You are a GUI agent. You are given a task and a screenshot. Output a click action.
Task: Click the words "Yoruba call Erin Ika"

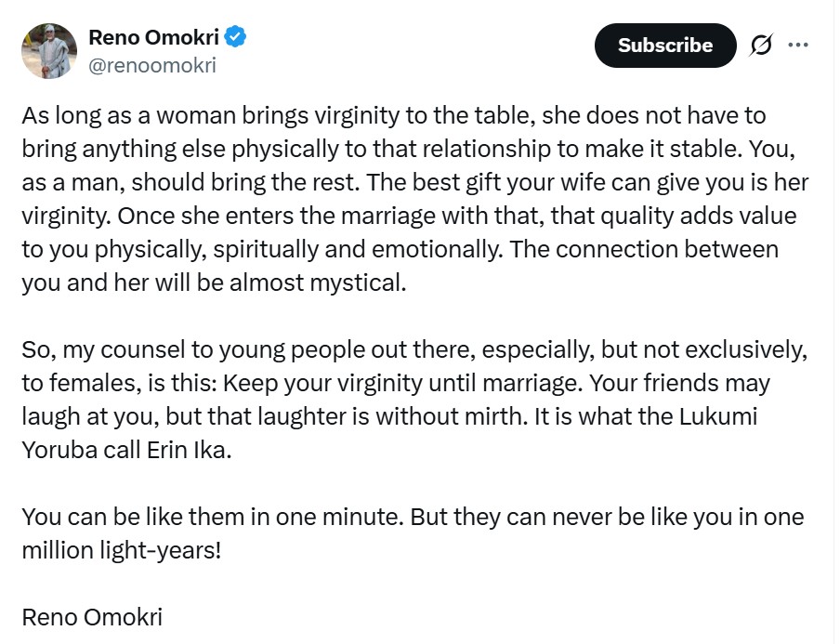[125, 451]
